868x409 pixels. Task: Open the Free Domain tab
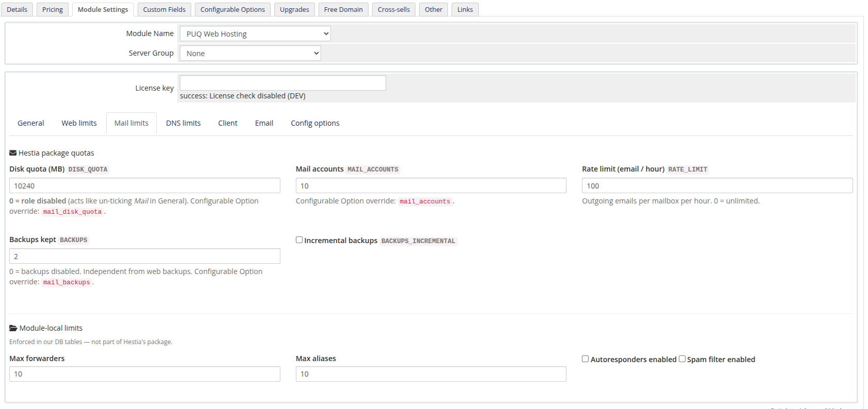click(x=343, y=9)
